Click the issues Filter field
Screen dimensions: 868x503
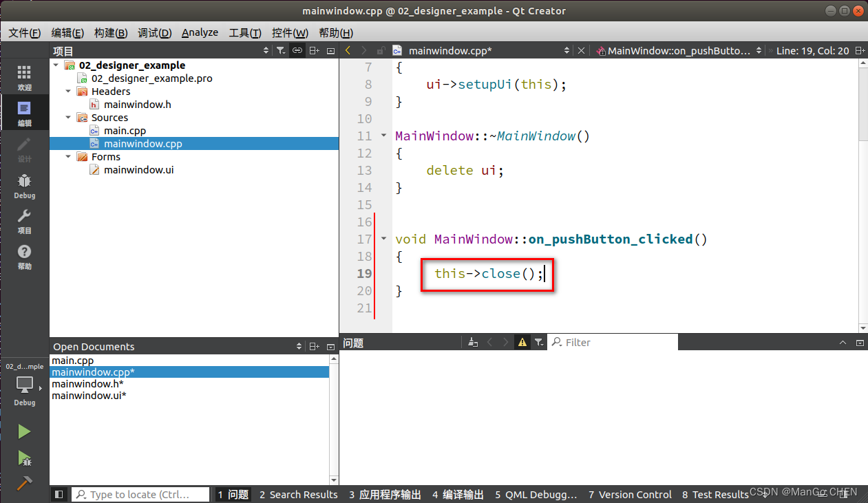[x=613, y=342]
